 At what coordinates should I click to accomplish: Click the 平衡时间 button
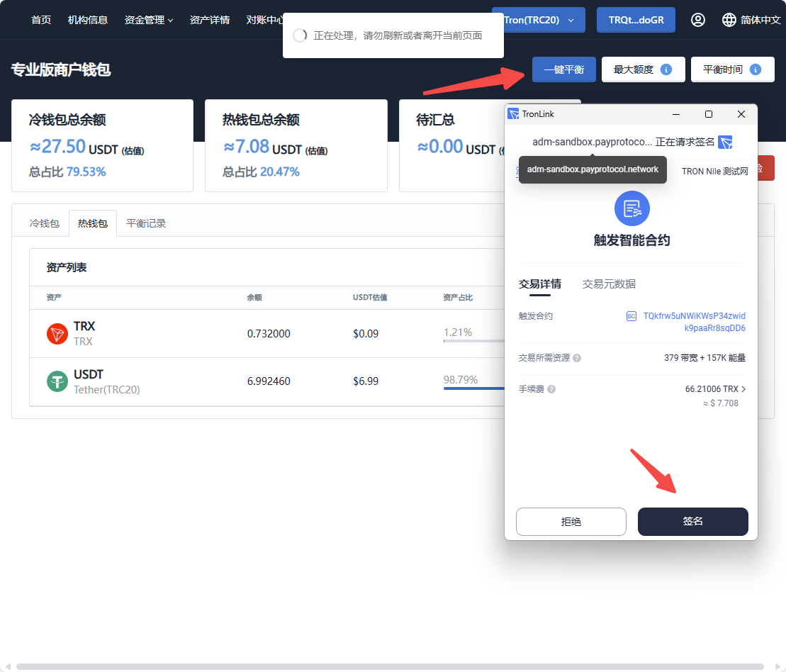click(x=732, y=69)
